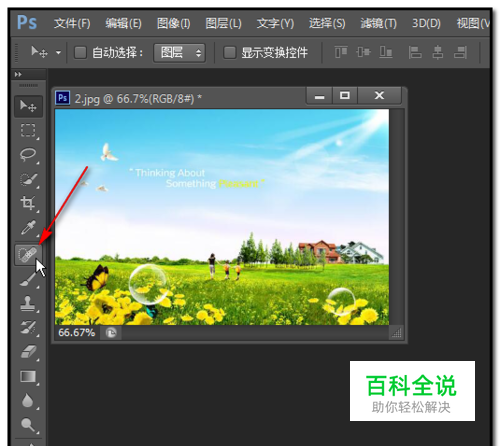Open the 滤镜(T) menu

click(x=379, y=23)
